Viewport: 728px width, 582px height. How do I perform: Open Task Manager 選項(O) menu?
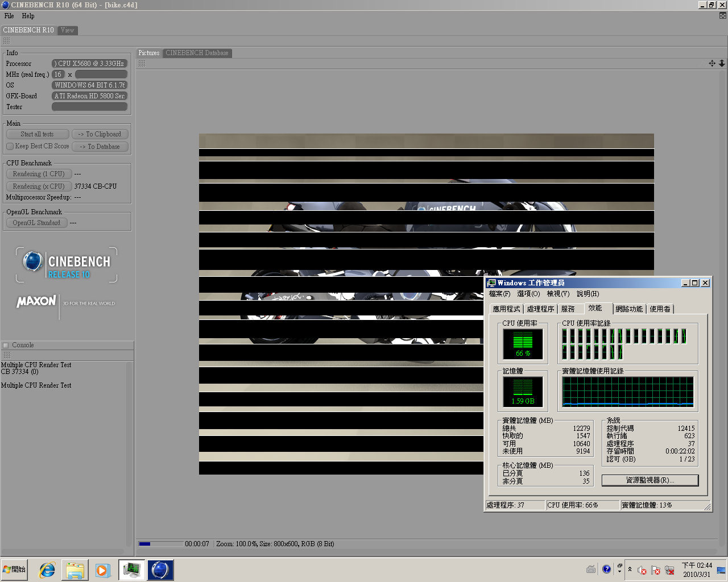[x=528, y=294]
